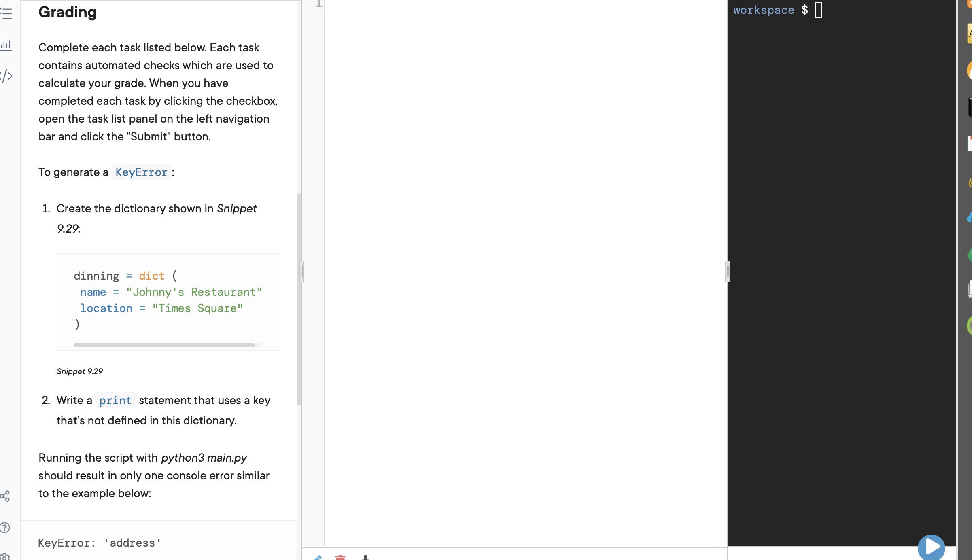Click splitter handle between editor and terminal

(728, 271)
